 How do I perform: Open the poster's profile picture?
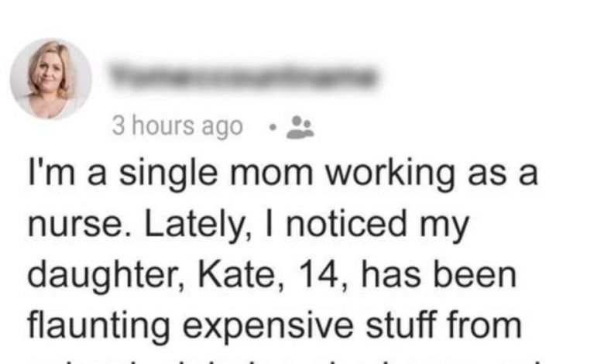(x=51, y=80)
